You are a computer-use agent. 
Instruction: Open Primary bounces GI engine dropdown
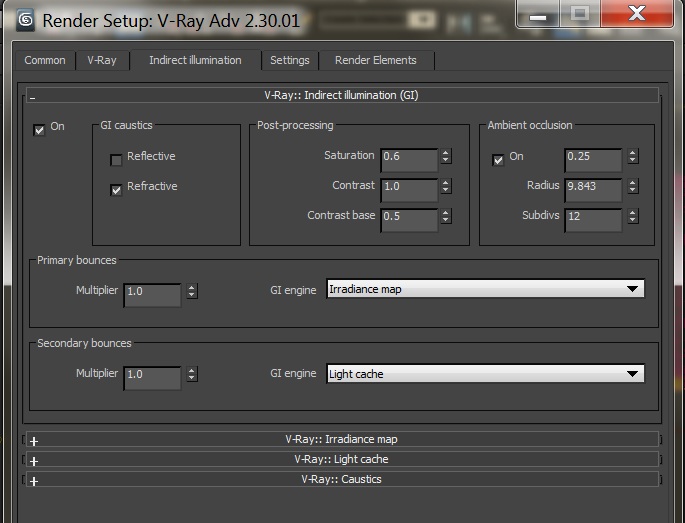(x=485, y=289)
